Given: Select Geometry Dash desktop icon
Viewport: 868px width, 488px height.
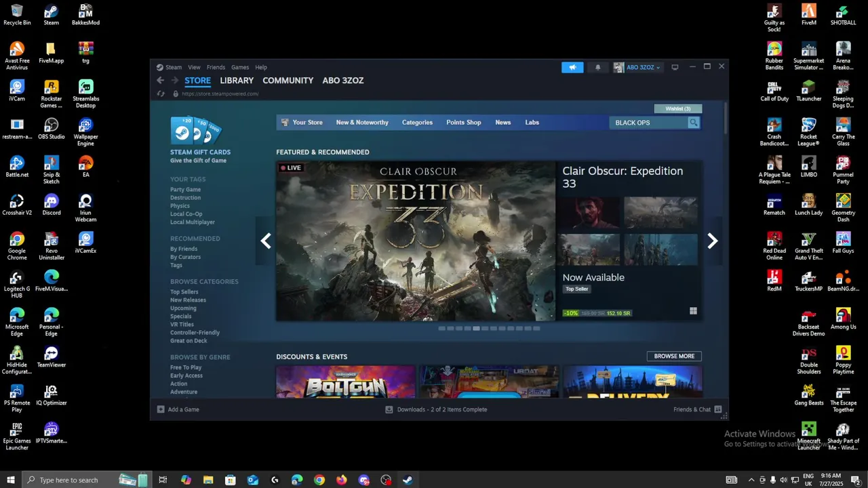Looking at the screenshot, I should (843, 208).
